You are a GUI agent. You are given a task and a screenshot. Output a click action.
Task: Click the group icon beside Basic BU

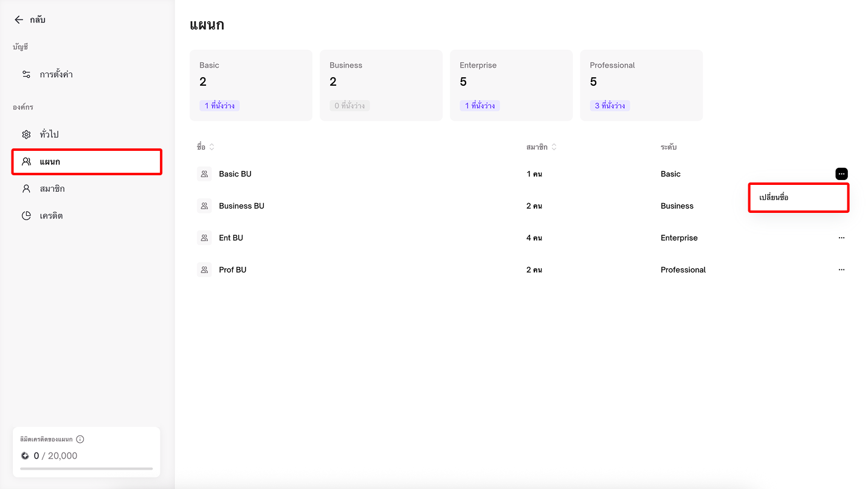(204, 174)
